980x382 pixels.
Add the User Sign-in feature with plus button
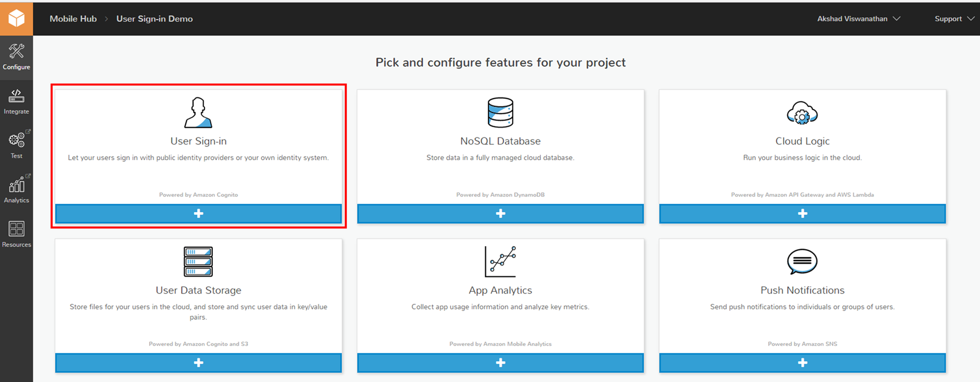pyautogui.click(x=198, y=213)
